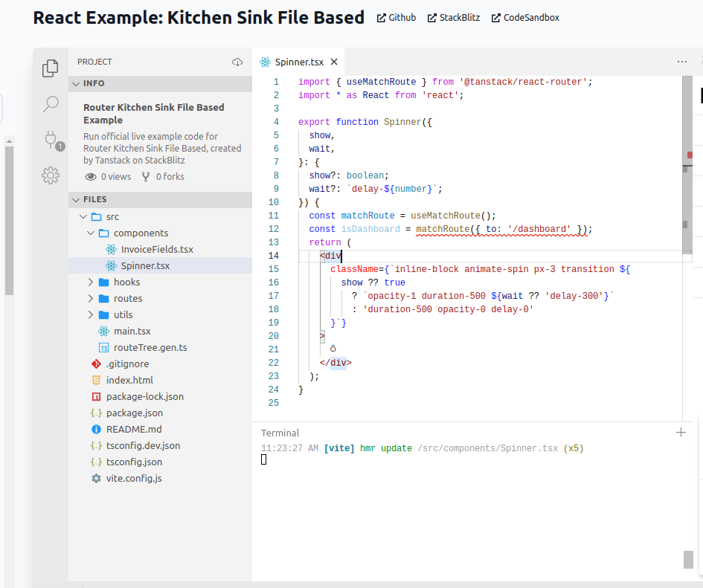Click the editor vertical scrollbar
Viewport: 703px width, 588px height.
685,223
